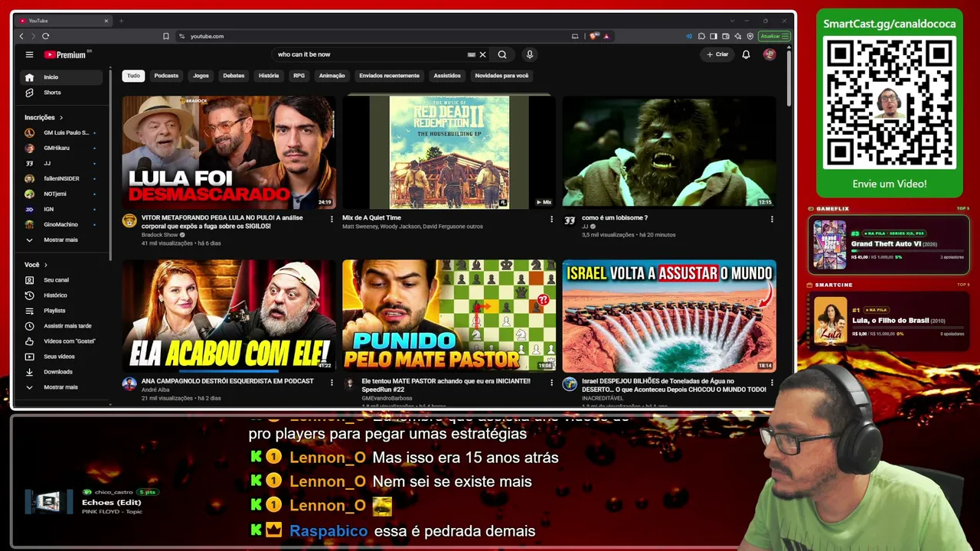Open options menu for como é um lobisomem
980x551 pixels.
pos(772,219)
